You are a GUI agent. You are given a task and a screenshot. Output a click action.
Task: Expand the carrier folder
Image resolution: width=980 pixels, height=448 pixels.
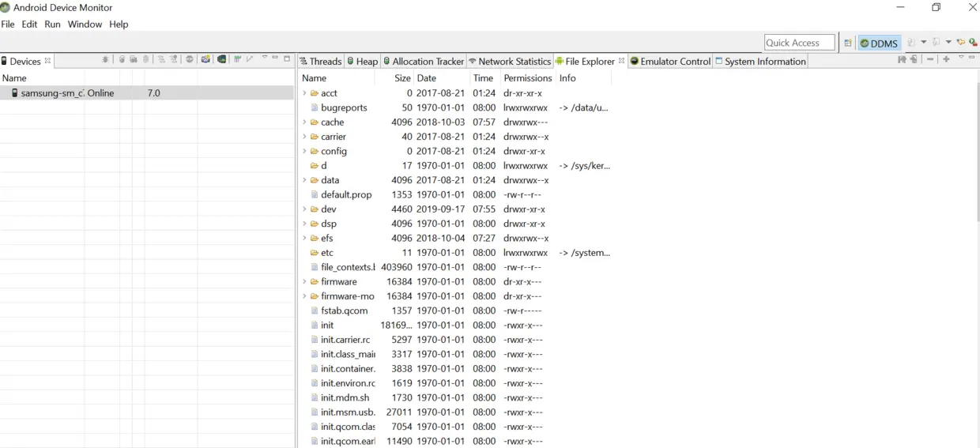305,137
